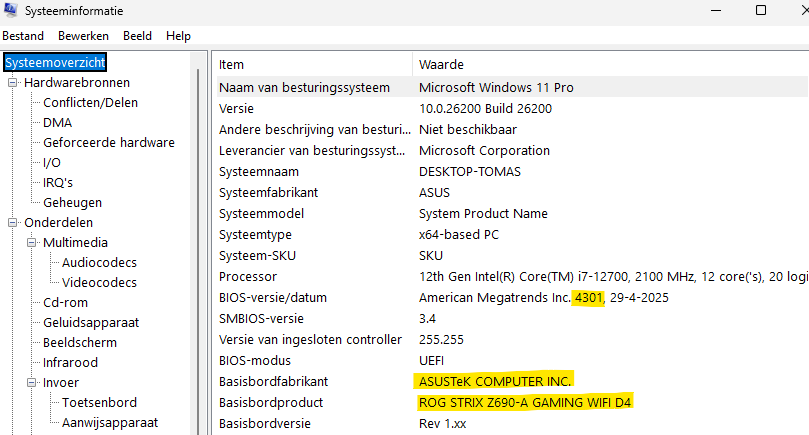Screen dimensions: 809x435
Task: Select Geheugen tree item
Action: tap(72, 203)
